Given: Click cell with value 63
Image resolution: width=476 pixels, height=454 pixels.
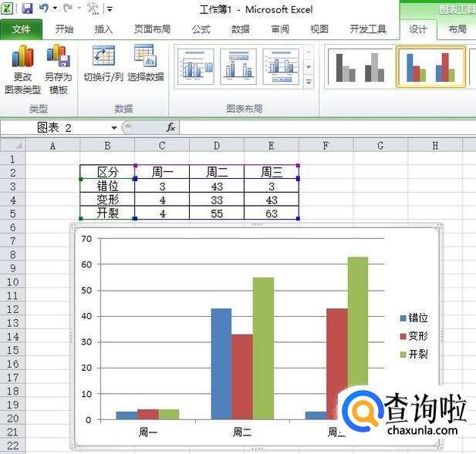Looking at the screenshot, I should click(271, 213).
